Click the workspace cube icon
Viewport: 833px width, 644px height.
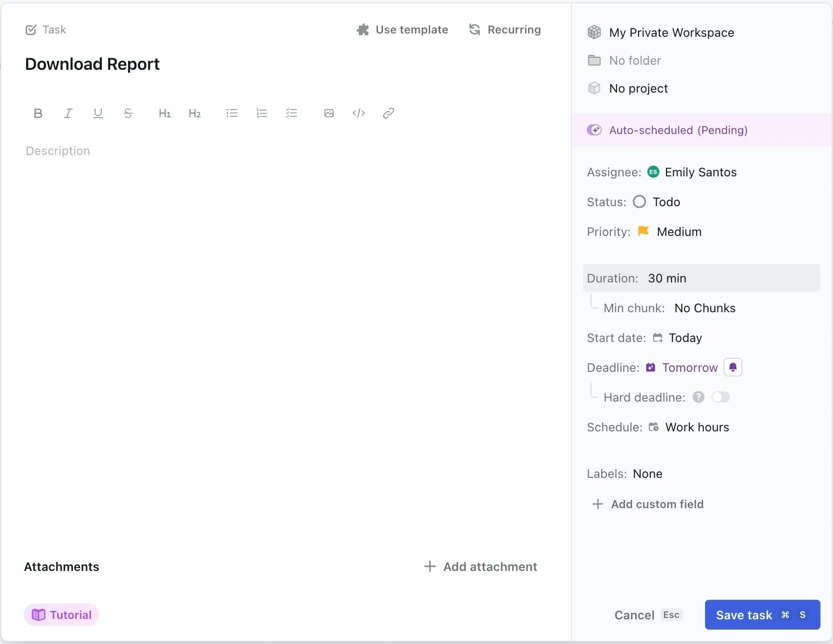pyautogui.click(x=594, y=32)
